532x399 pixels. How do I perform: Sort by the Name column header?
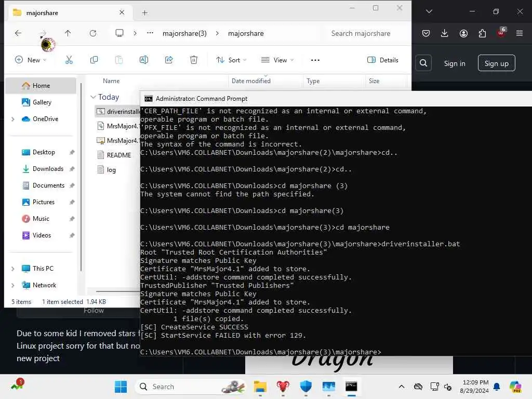click(111, 81)
